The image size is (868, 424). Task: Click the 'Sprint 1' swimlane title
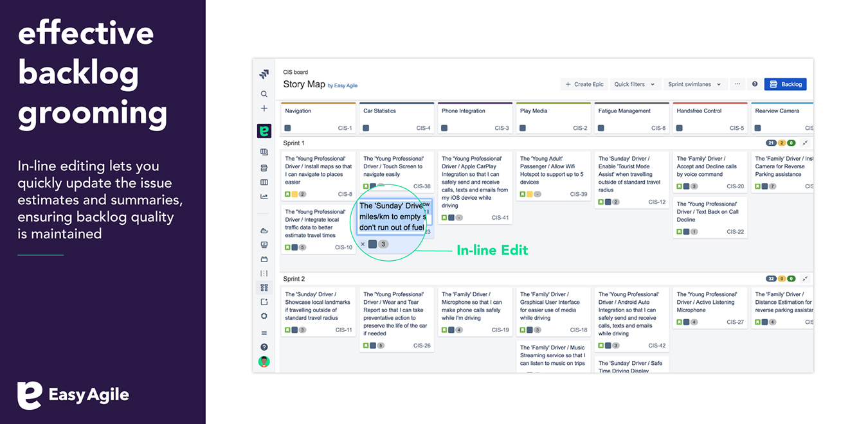pos(294,143)
